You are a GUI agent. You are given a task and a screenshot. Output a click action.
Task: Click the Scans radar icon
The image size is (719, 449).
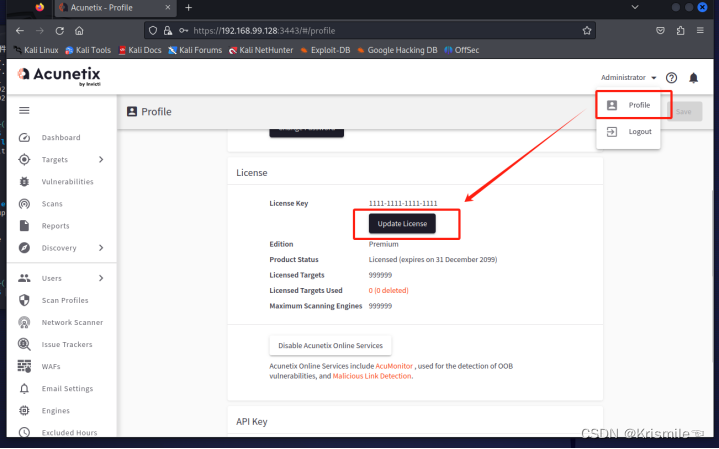[x=24, y=204]
